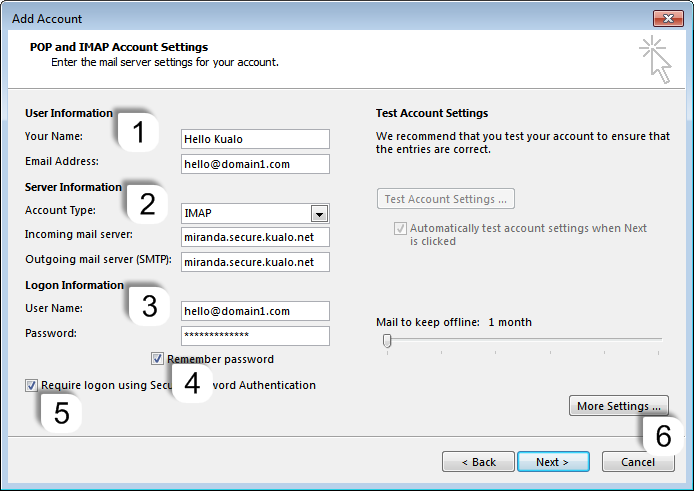Click the 'Mail to keep offline:' label

(x=428, y=322)
